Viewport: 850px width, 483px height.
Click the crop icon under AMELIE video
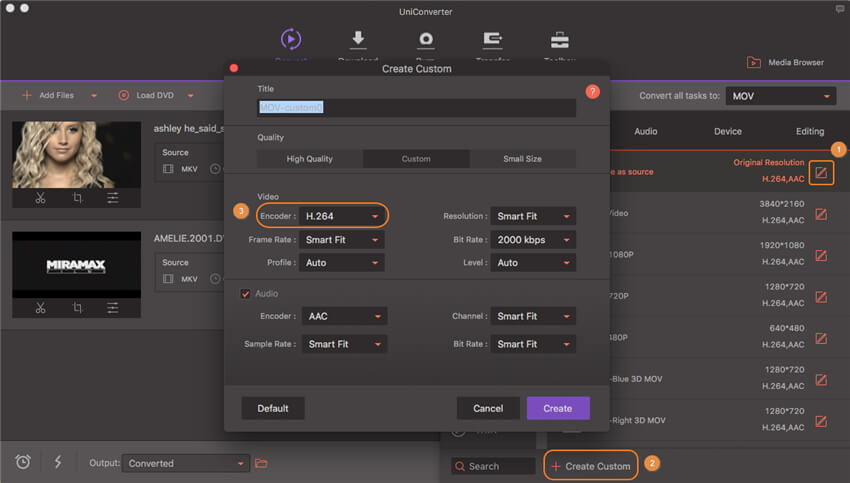coord(77,308)
